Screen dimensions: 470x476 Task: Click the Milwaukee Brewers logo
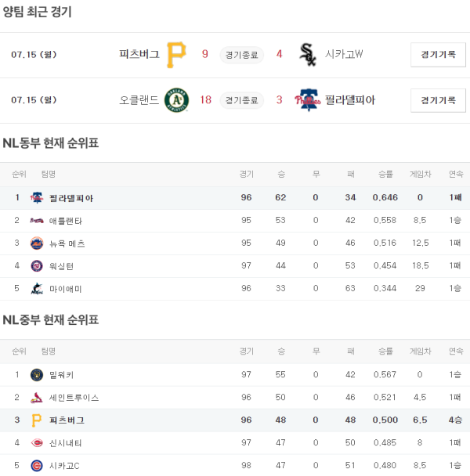(x=36, y=375)
